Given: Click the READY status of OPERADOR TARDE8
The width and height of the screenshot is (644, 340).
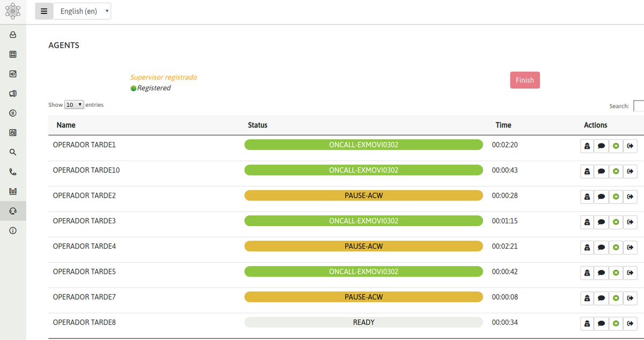Looking at the screenshot, I should pos(364,322).
